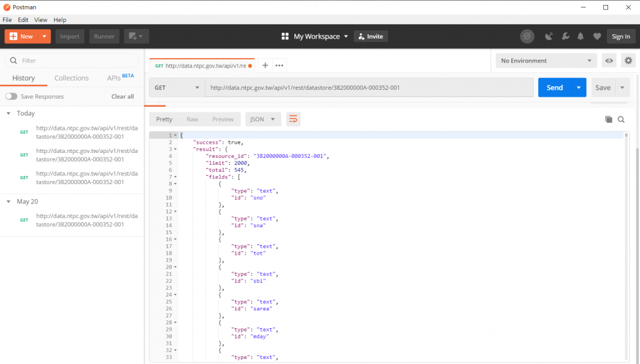Switch to the Collections tab

(71, 78)
